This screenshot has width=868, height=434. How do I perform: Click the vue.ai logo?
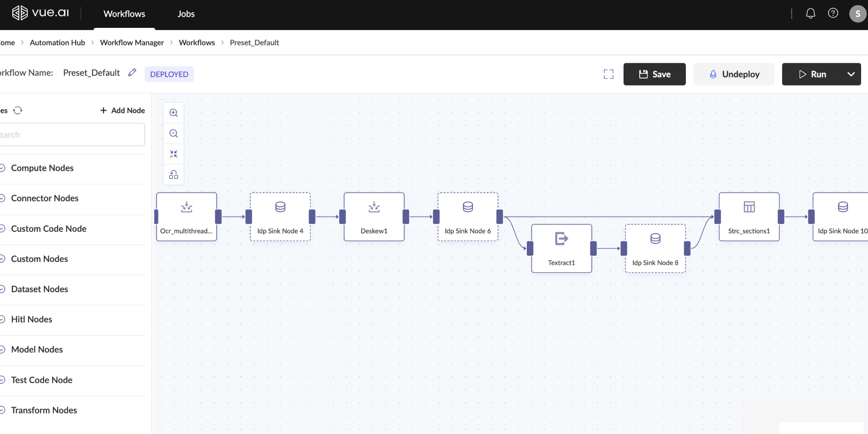40,13
